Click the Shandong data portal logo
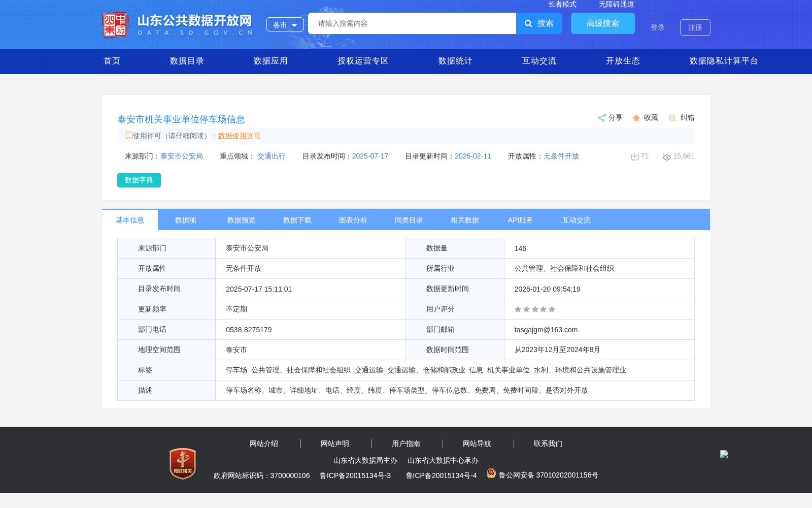 (x=178, y=24)
